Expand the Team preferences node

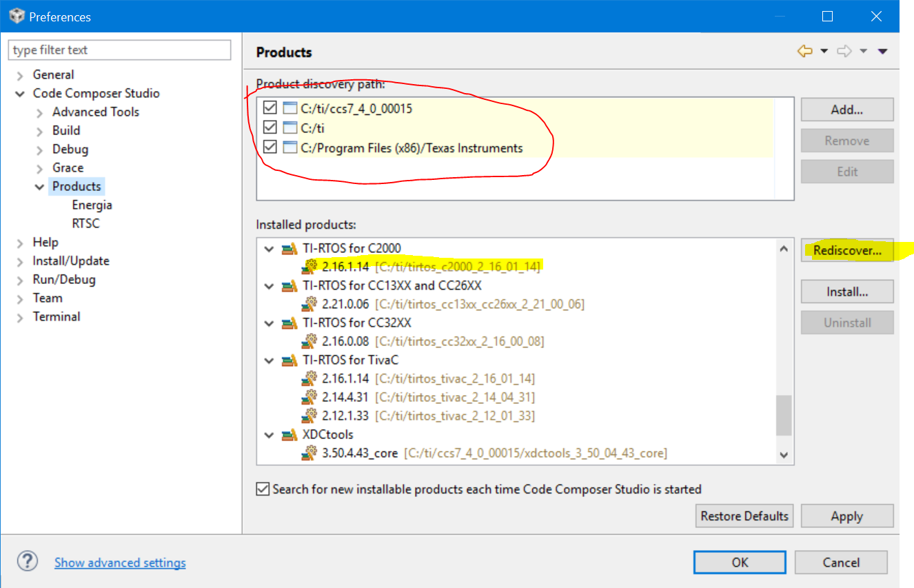(x=20, y=298)
